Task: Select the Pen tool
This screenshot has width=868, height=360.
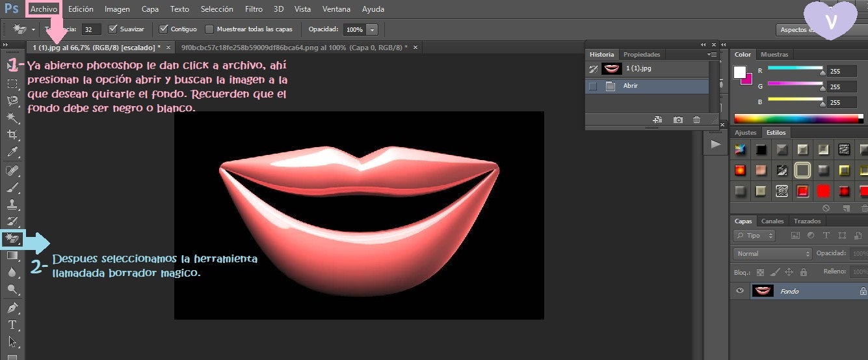Action: point(12,307)
